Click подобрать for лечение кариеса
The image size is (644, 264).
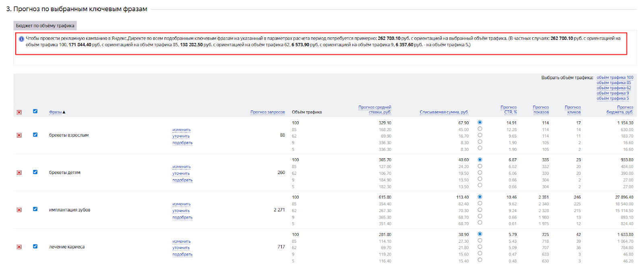[182, 255]
